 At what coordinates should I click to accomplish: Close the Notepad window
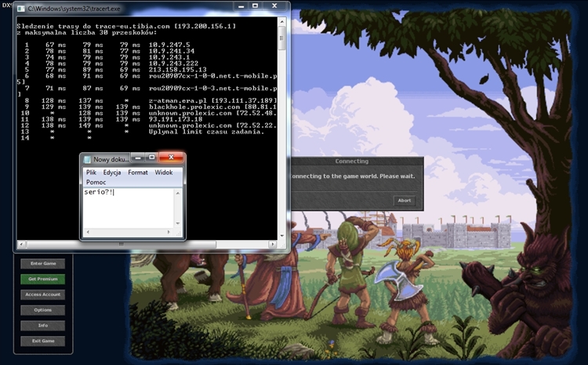[x=171, y=157]
